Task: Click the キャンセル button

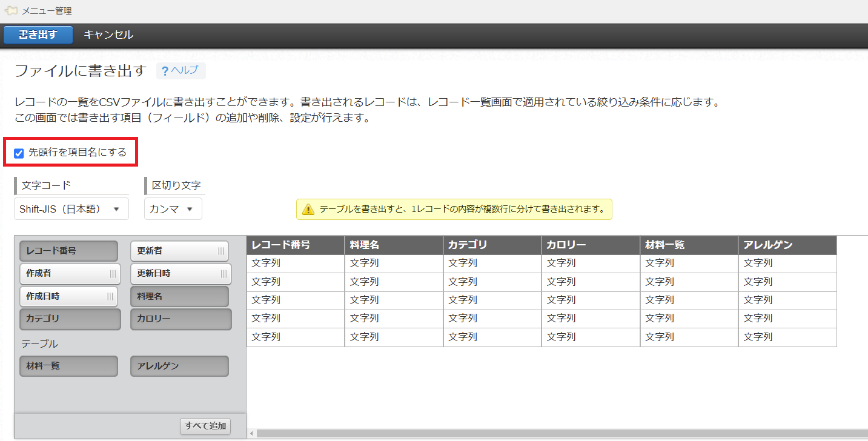Action: point(108,35)
